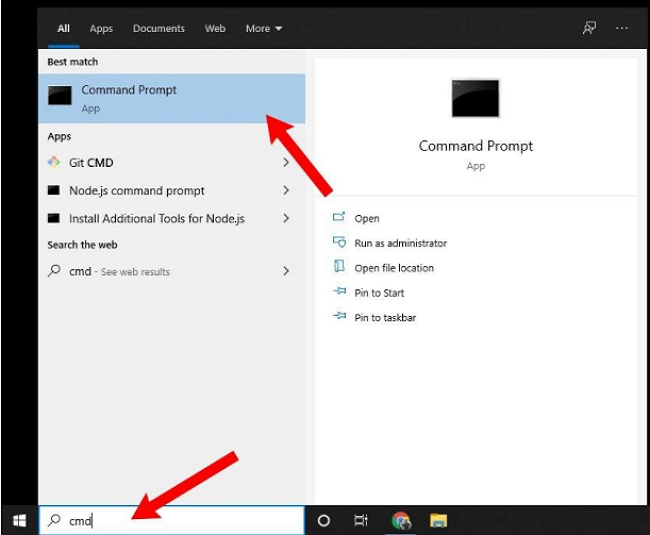Select Run as administrator
650x535 pixels.
click(x=400, y=243)
